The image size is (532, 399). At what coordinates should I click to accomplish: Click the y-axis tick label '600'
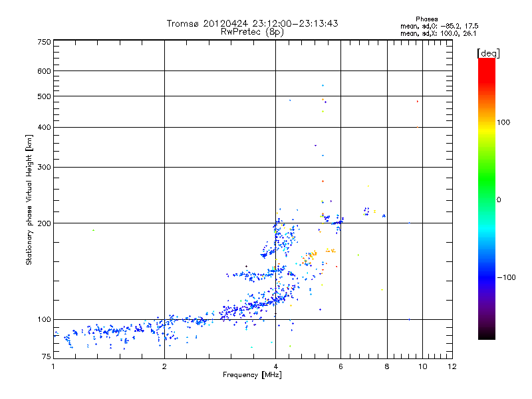(x=45, y=71)
